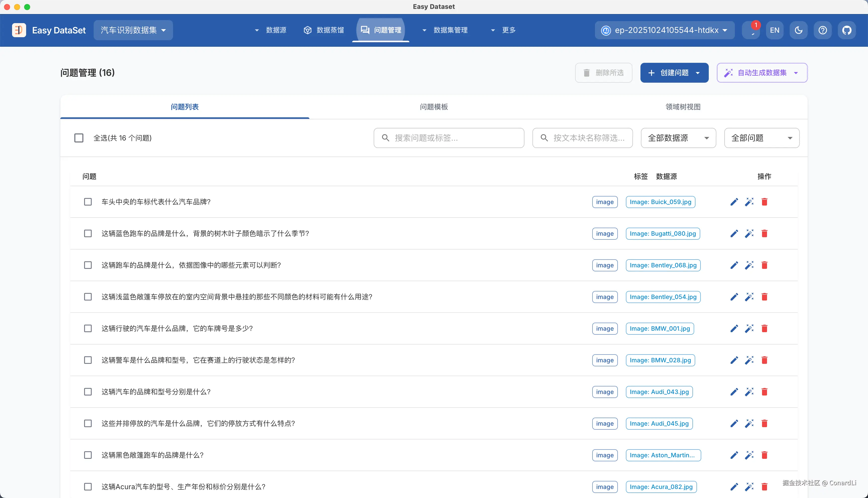Open the 汽车识别数据集 project selector
This screenshot has width=868, height=498.
click(x=133, y=30)
